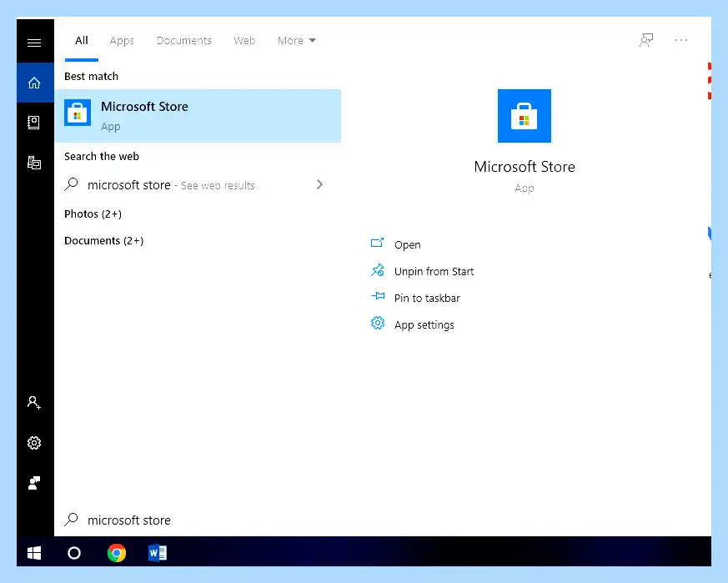Open the three-dot options menu
Viewport: 728px width, 583px height.
coord(681,40)
